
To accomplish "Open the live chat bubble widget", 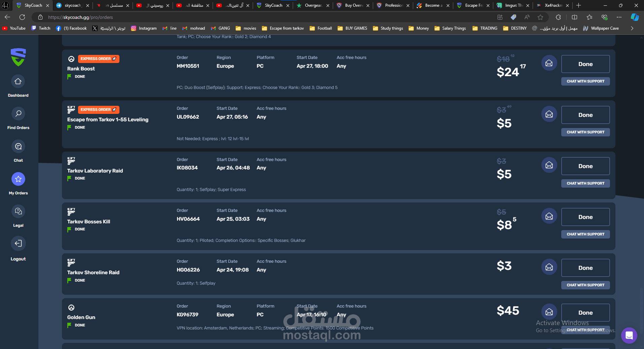I will (629, 336).
